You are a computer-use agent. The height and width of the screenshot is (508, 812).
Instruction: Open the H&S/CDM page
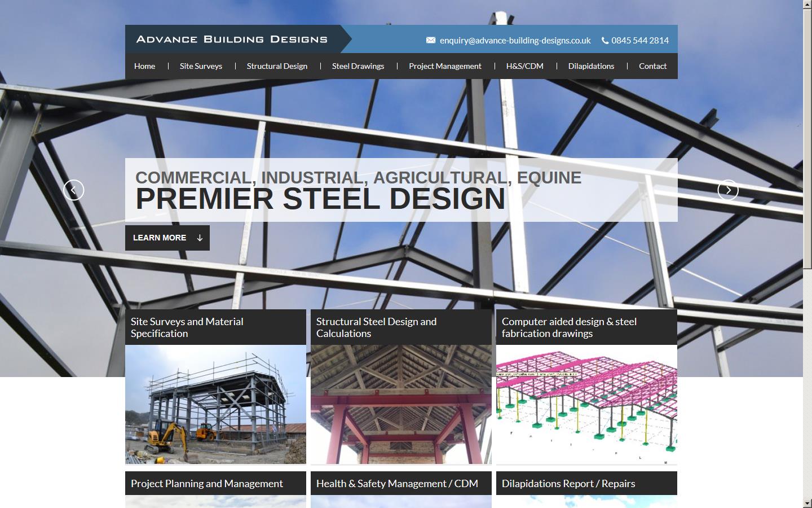click(x=524, y=66)
